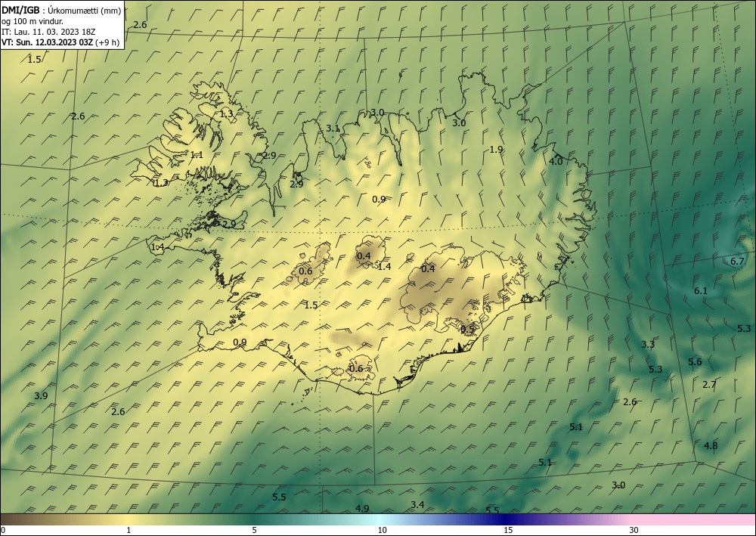The width and height of the screenshot is (756, 536).
Task: Click the 3.1 precipitation value on the map
Action: coord(333,129)
